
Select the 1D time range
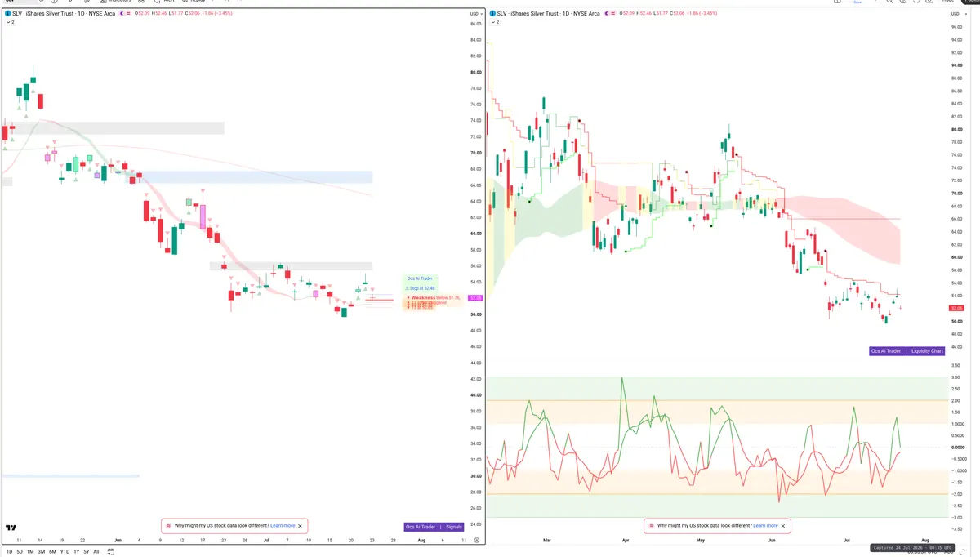coord(10,552)
